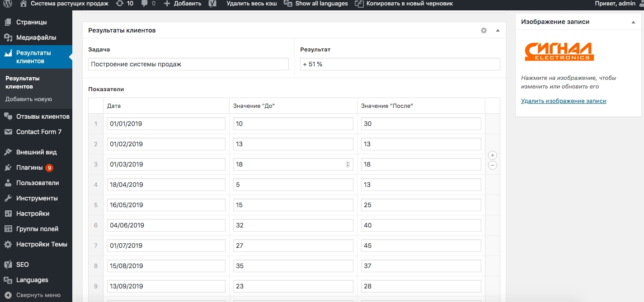Click Добавить новую submenu link

pyautogui.click(x=29, y=99)
